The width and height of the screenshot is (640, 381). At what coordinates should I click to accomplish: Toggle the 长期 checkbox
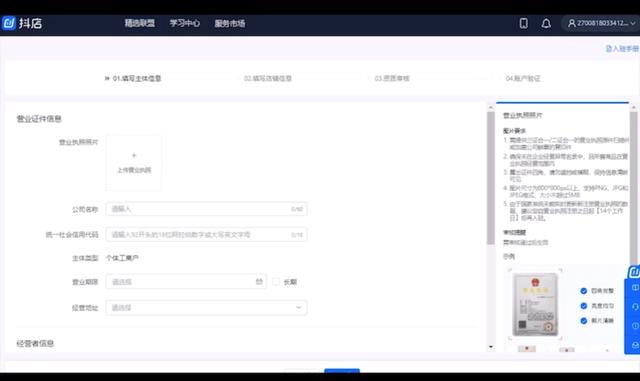tap(276, 281)
